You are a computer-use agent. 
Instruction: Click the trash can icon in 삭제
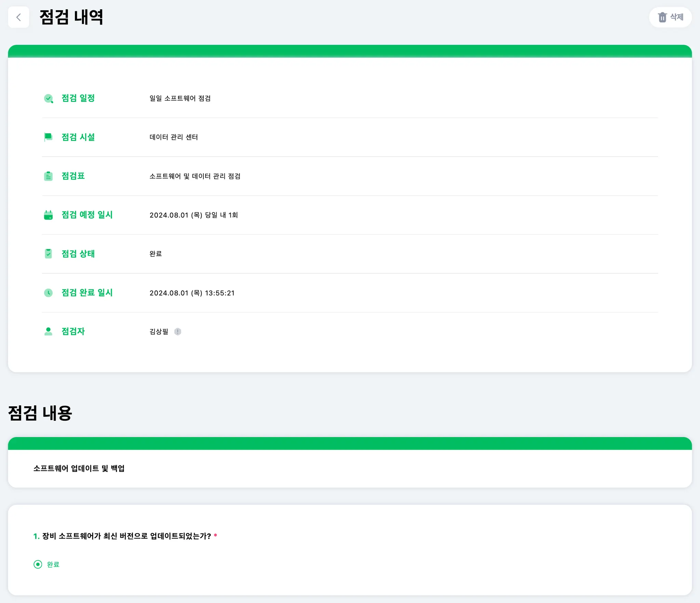(662, 17)
